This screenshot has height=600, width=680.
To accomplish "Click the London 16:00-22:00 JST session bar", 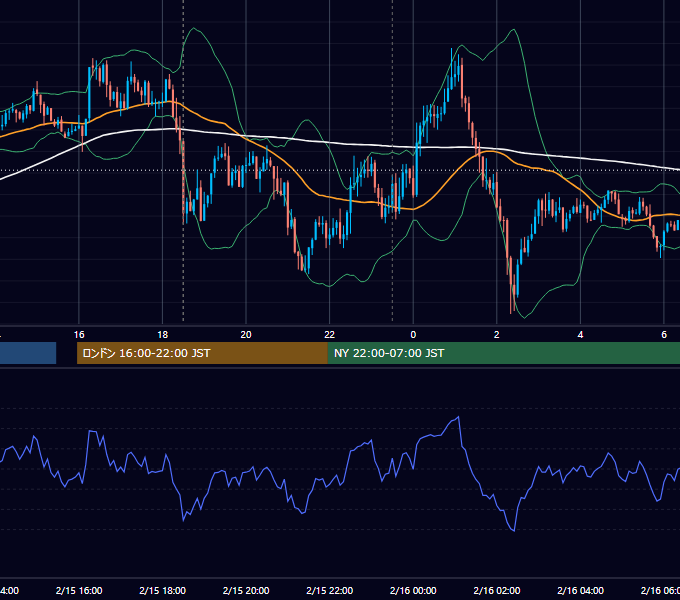I will [x=202, y=353].
